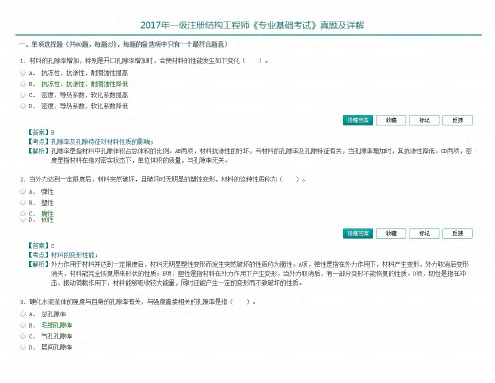This screenshot has width=495, height=383.
Task: Click 收藏 button under question 1
Action: [x=391, y=120]
